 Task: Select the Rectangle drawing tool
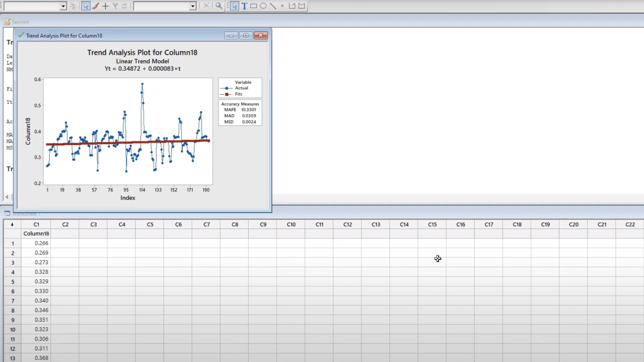click(x=254, y=6)
